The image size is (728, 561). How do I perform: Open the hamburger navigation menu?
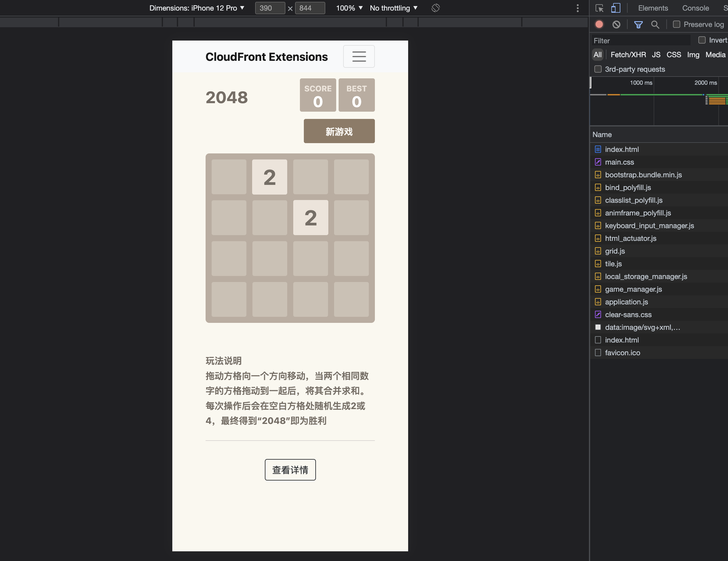click(359, 56)
